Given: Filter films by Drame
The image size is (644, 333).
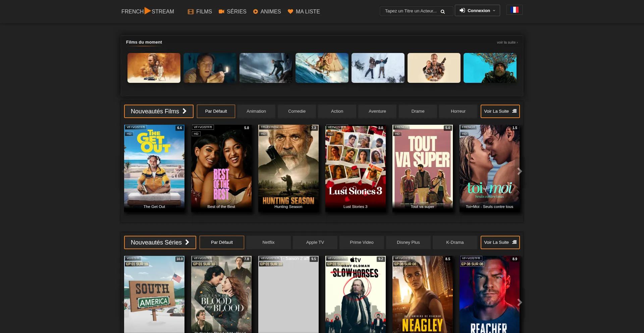Looking at the screenshot, I should [418, 111].
